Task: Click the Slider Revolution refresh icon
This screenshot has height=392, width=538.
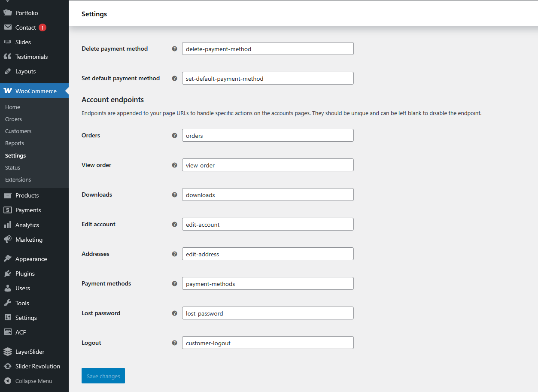Action: point(7,366)
